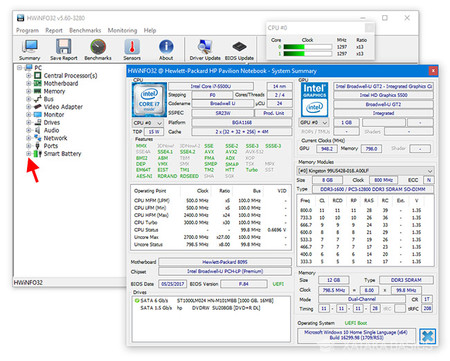Click the Central Processor(s) tree icon
The width and height of the screenshot is (450, 361).
38,76
